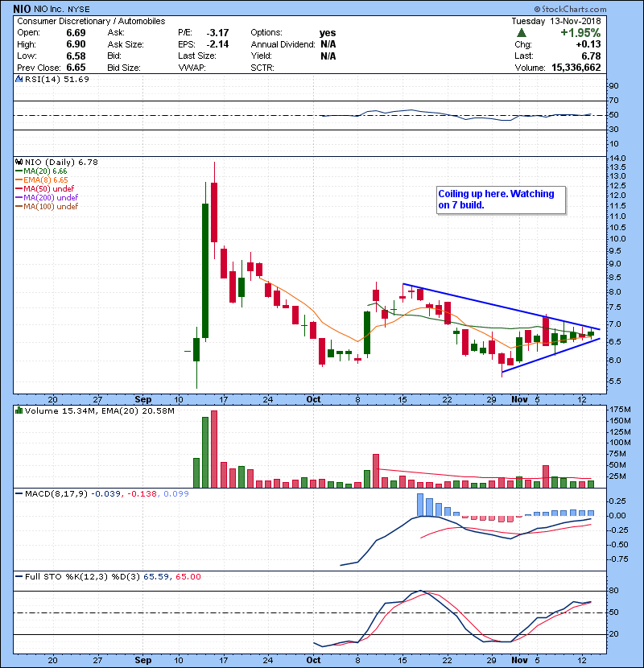Click the High value 6.90
The image size is (644, 668).
pos(76,44)
